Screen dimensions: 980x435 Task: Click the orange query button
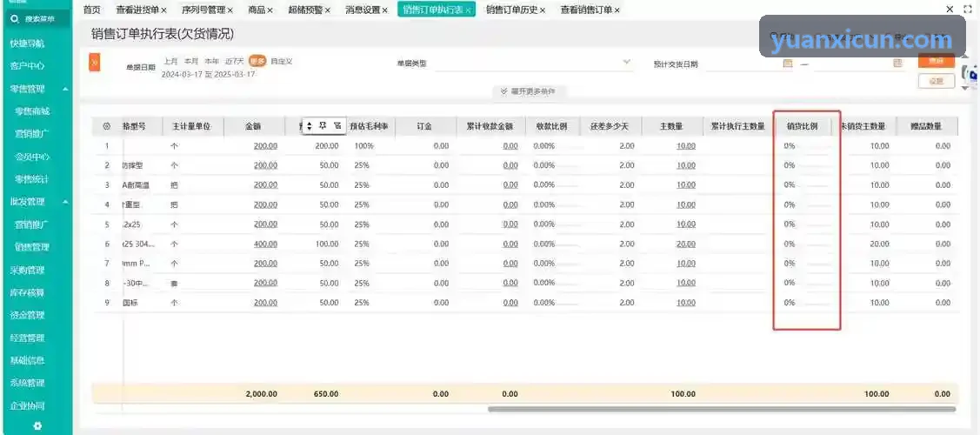(x=936, y=61)
